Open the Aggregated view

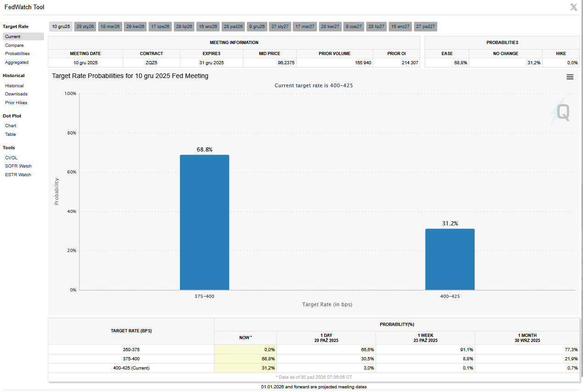[x=17, y=62]
